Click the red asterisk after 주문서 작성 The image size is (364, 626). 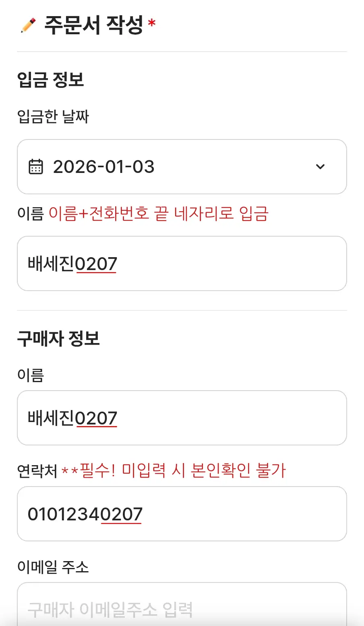tap(152, 24)
